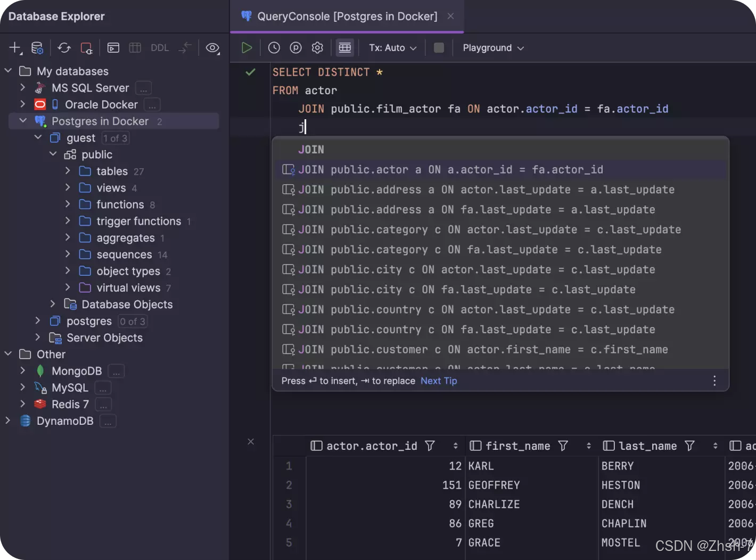Click the '0 of 3' schema selector next to postgres
The image size is (756, 560).
coord(133,321)
